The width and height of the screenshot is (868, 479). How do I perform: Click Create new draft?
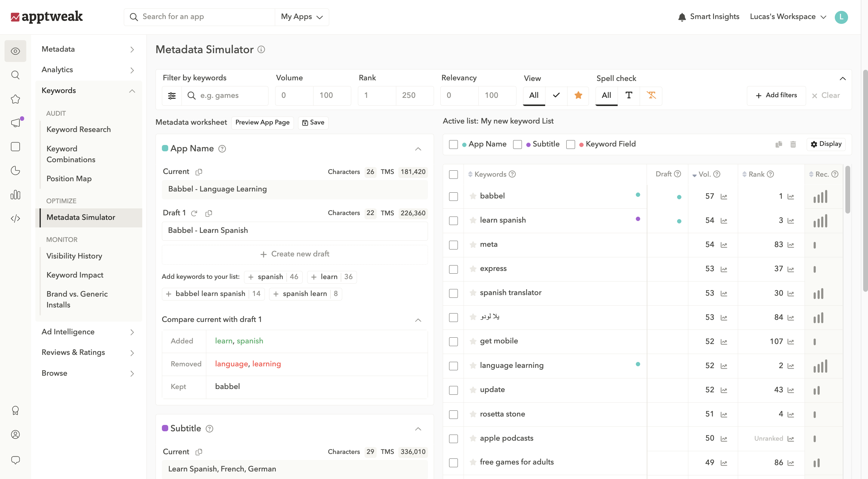pyautogui.click(x=295, y=254)
